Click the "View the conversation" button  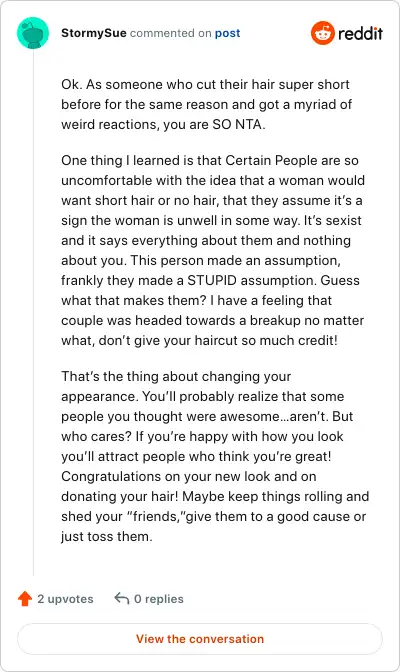200,639
